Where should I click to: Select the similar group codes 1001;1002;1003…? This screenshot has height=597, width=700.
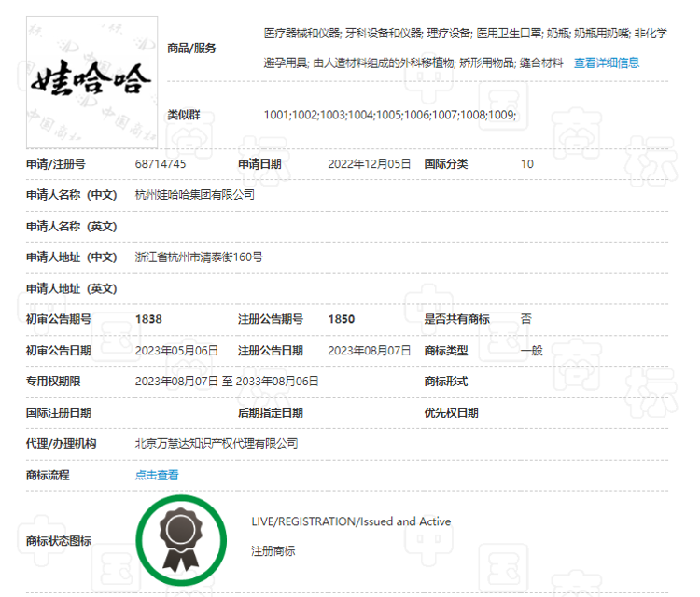pos(390,115)
